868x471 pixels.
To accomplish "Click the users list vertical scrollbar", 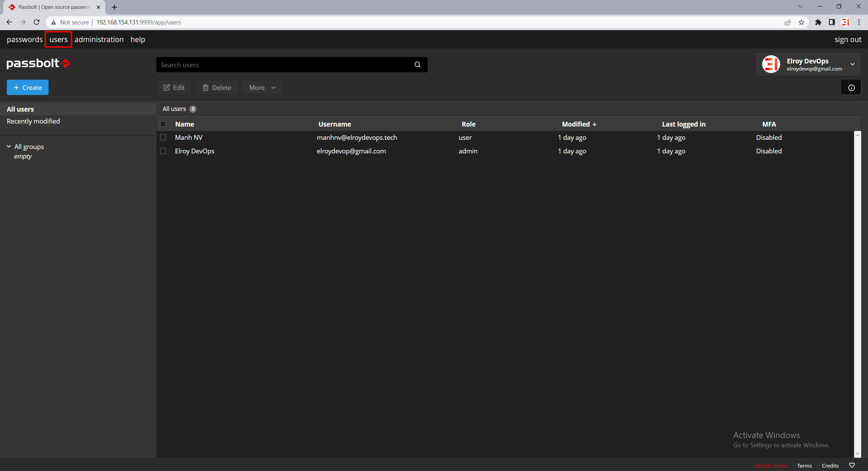I will (857, 294).
